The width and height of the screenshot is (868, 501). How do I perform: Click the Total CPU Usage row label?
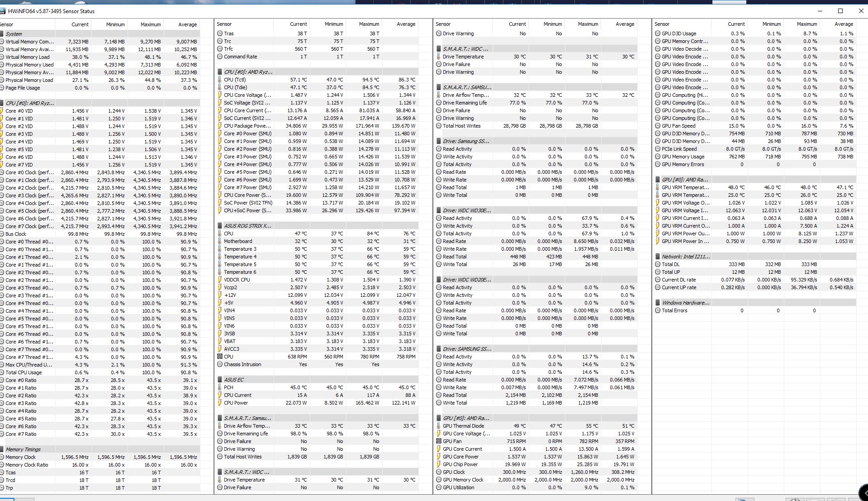24,372
